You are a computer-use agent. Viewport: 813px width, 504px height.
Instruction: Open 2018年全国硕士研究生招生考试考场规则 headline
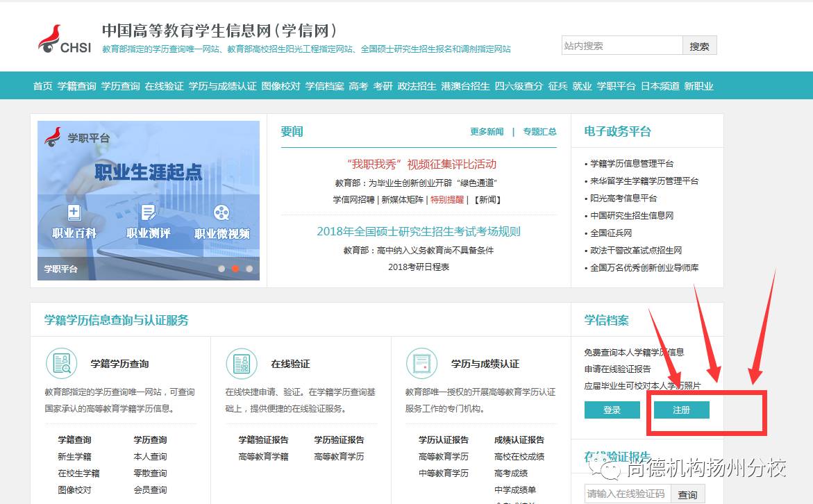click(x=419, y=231)
